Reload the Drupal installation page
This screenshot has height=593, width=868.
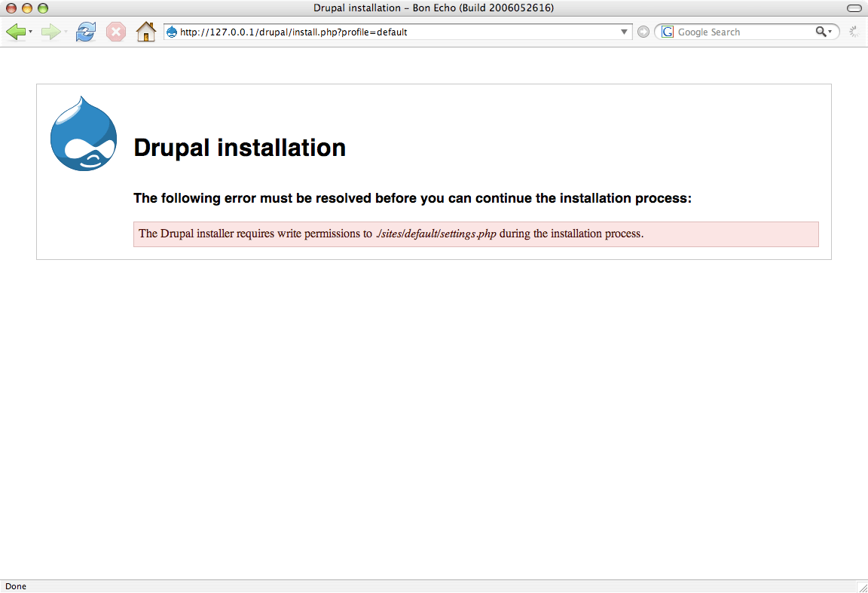85,32
